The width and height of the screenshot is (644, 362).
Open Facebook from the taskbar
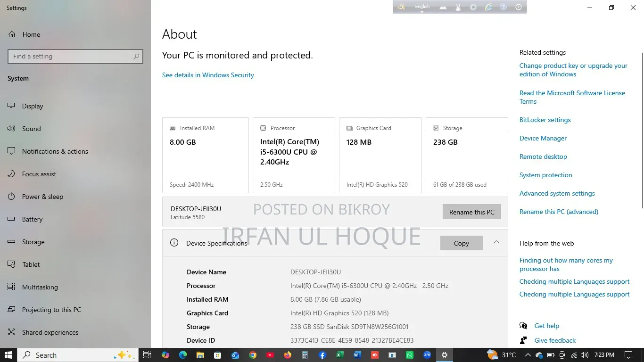pos(322,355)
